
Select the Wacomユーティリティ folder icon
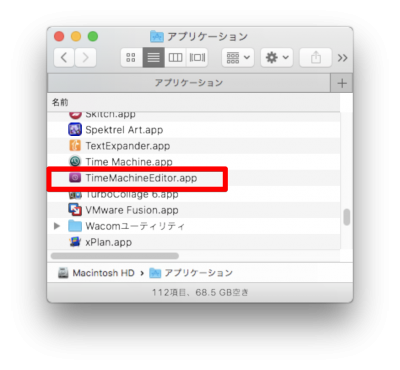coord(75,226)
